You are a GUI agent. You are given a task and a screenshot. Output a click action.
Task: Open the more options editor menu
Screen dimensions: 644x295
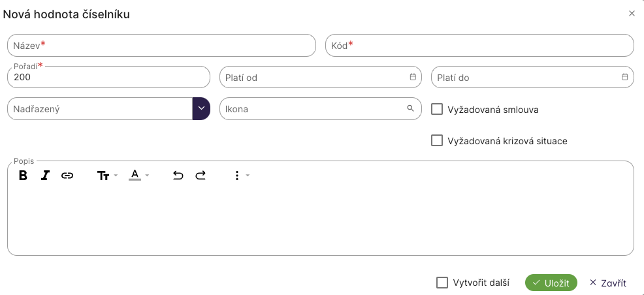[x=241, y=175]
